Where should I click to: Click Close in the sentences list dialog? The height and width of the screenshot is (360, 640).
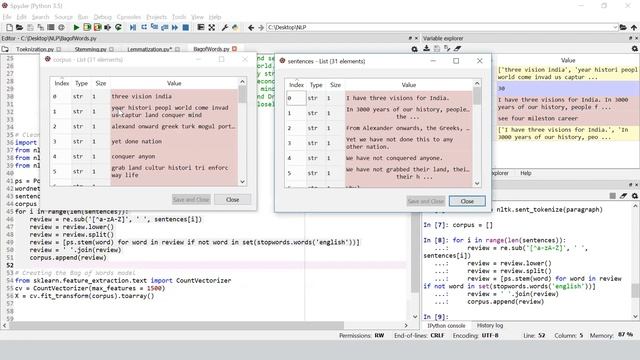[x=467, y=201]
